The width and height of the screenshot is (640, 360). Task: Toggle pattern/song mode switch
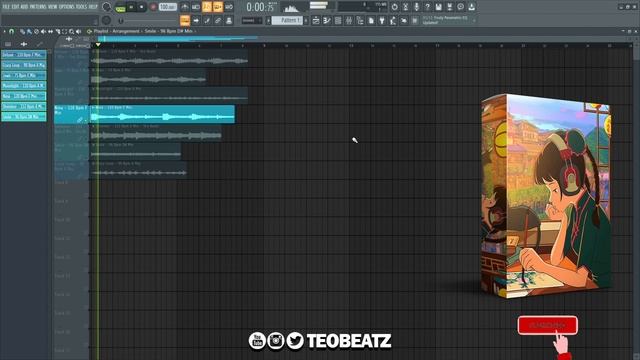pyautogui.click(x=120, y=8)
